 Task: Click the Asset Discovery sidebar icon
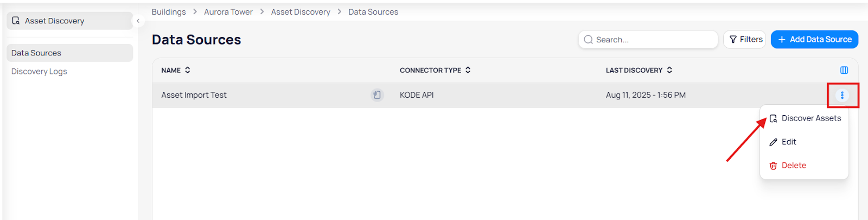[16, 21]
